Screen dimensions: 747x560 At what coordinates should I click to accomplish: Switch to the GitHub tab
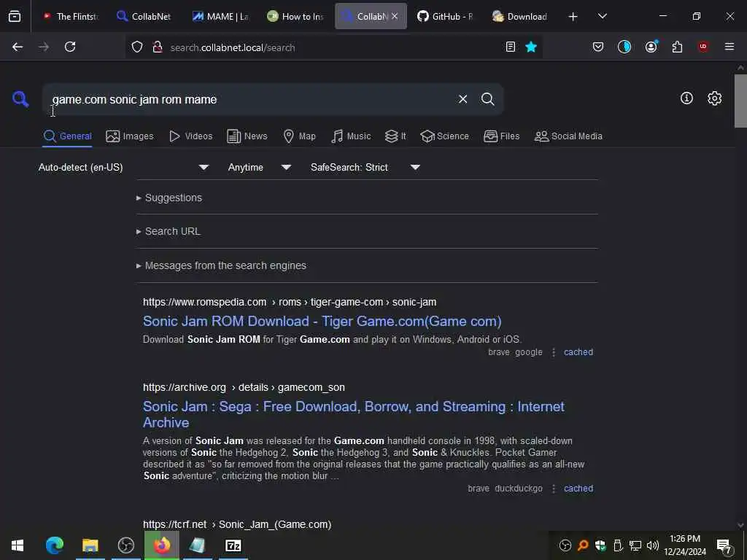click(x=445, y=16)
